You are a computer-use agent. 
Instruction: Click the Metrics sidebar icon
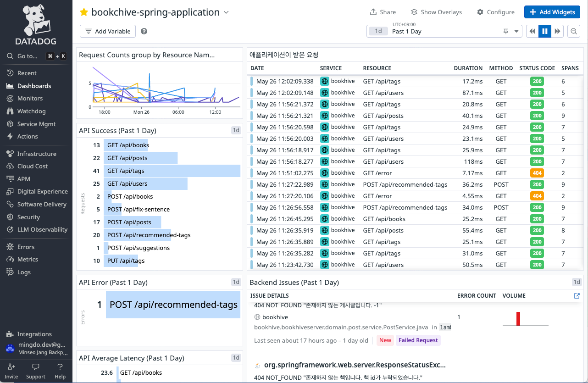[10, 259]
